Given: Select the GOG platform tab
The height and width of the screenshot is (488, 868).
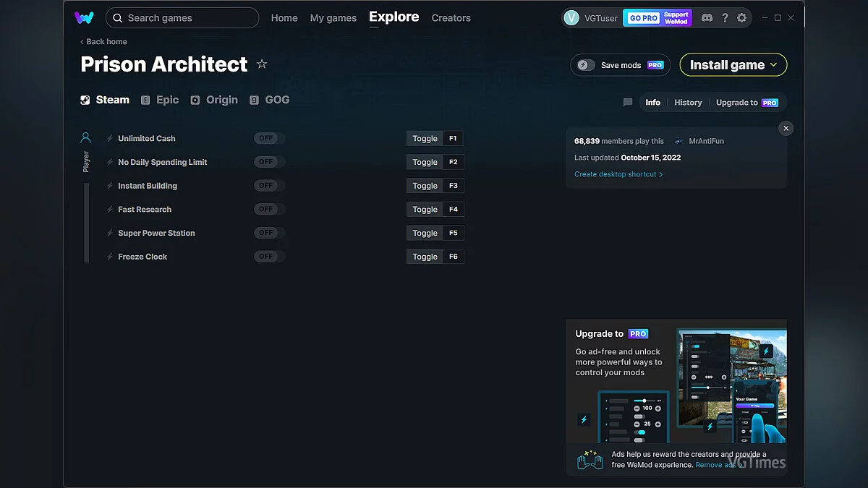Looking at the screenshot, I should coord(269,100).
